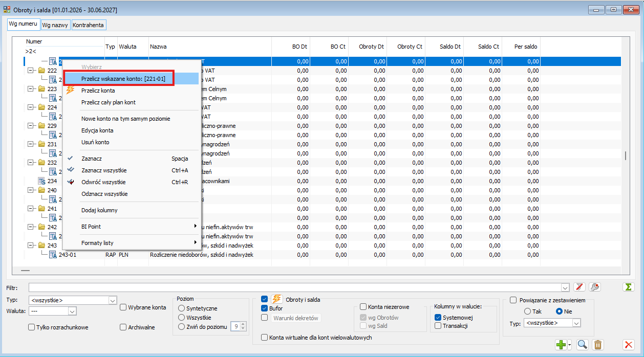Collapse the 222 account folder node

click(x=31, y=71)
